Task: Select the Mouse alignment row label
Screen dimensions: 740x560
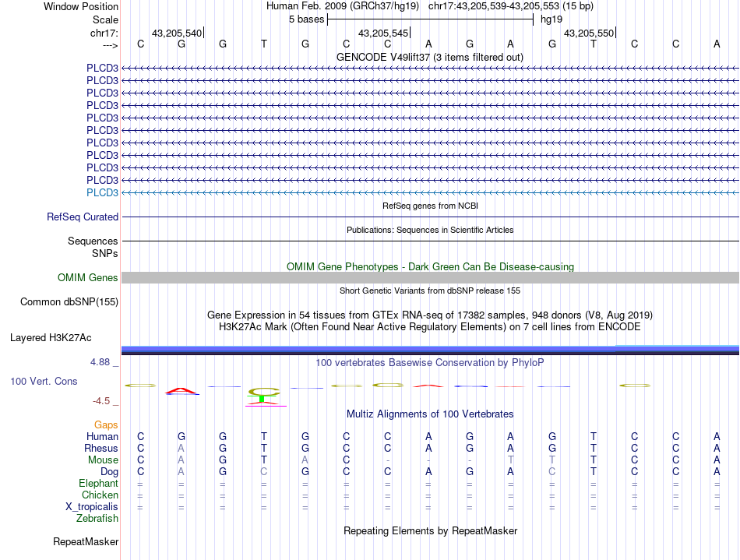Action: pos(103,460)
